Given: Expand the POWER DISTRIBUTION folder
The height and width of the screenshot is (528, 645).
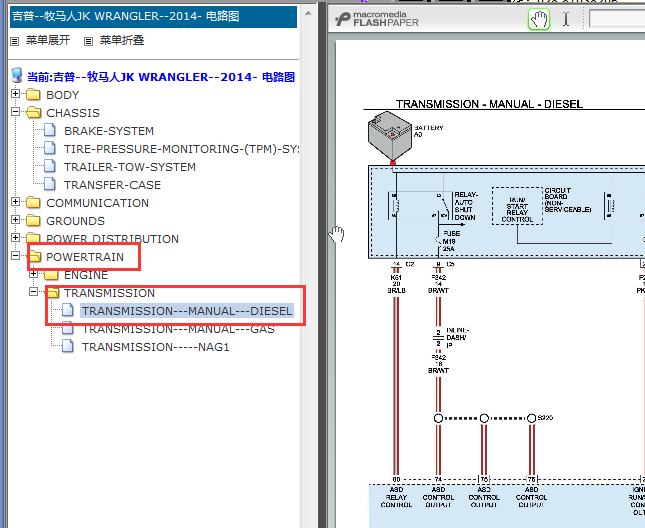Looking at the screenshot, I should (15, 238).
